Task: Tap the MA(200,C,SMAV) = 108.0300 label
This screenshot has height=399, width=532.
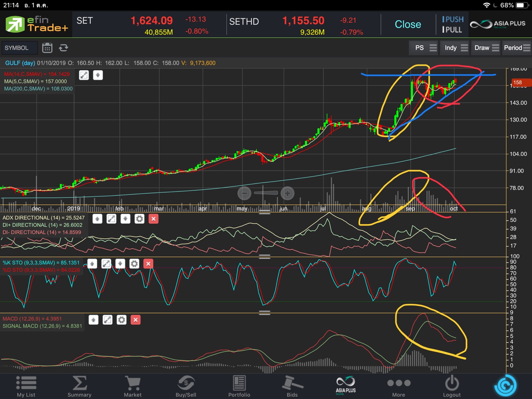Action: click(38, 89)
